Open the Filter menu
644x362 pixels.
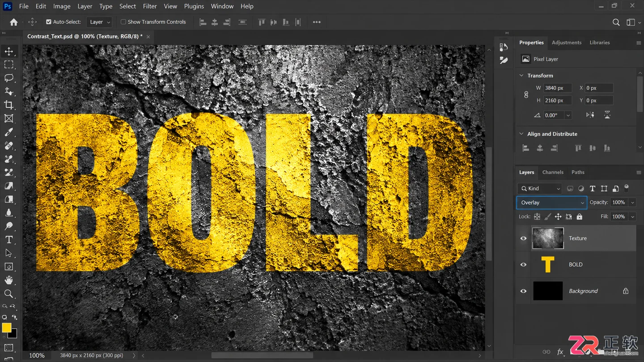[150, 6]
